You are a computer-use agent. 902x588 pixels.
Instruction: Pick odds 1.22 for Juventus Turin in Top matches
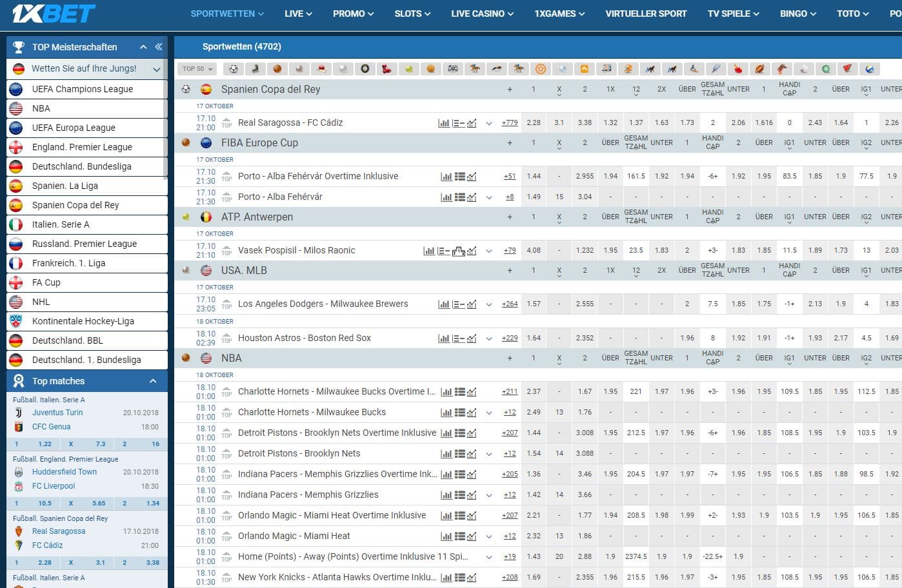[x=45, y=444]
